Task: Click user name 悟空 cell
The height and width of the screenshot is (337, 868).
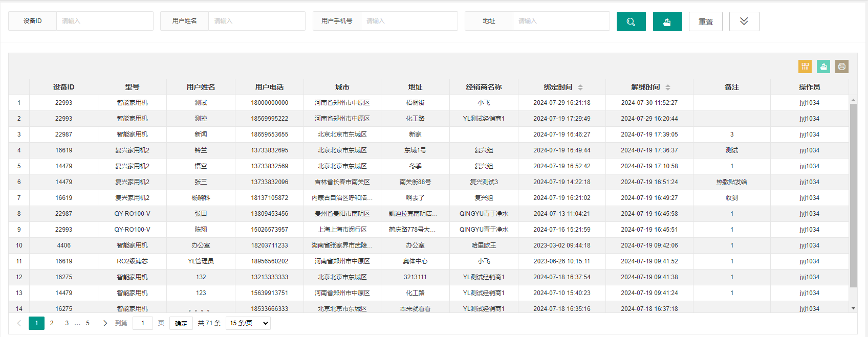Action: (201, 166)
